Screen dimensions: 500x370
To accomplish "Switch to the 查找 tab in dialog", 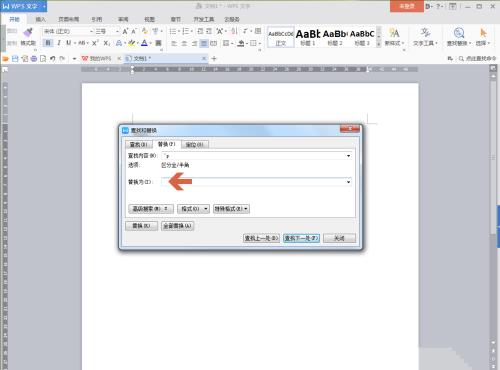I will (x=138, y=144).
